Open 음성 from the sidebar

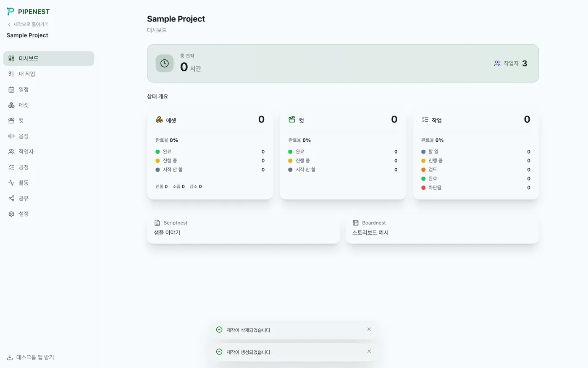point(49,136)
